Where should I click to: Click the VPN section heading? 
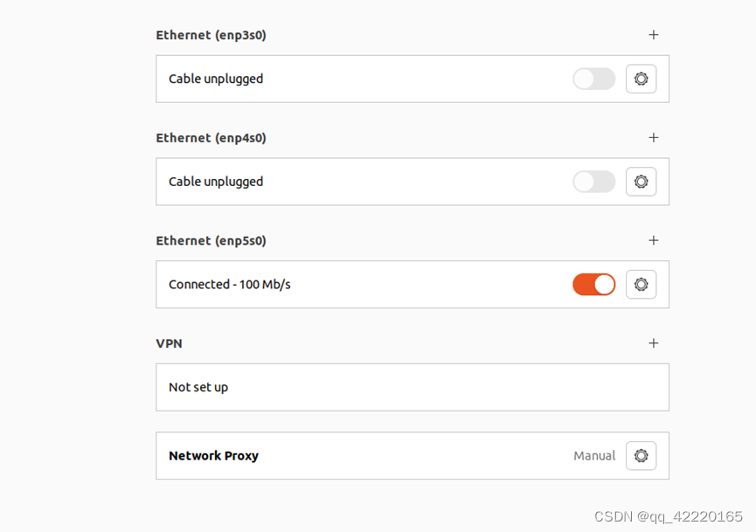[x=169, y=343]
